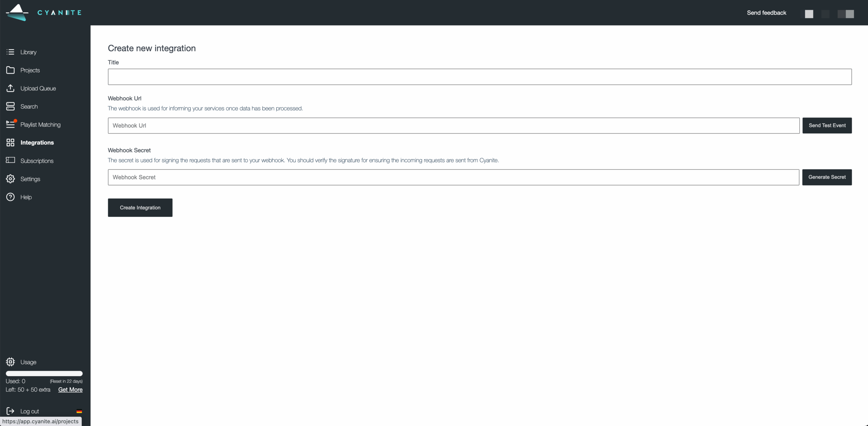
Task: Open Playlist Matching with the notification badge
Action: 40,125
